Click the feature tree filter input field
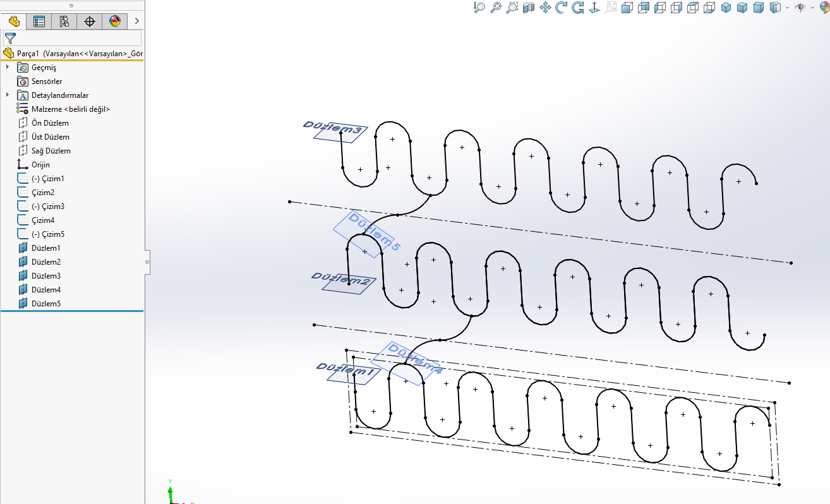Screen dimensions: 830x504 pos(78,39)
